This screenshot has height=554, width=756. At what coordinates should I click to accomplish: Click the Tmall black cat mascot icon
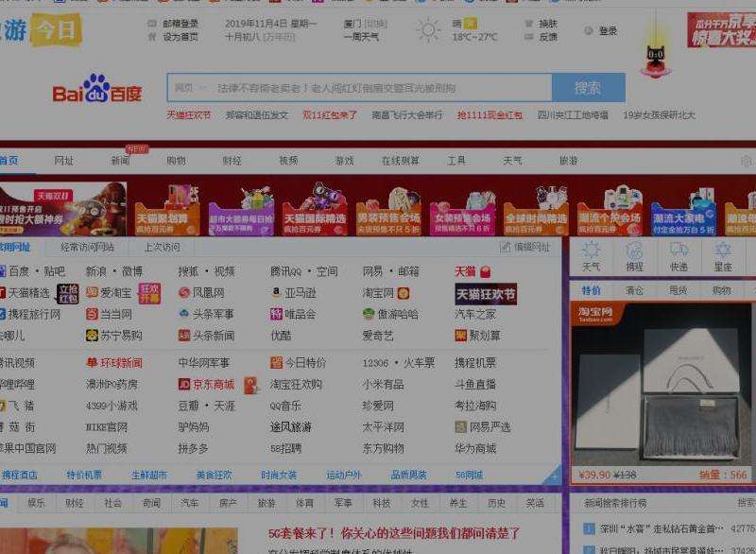pyautogui.click(x=655, y=61)
